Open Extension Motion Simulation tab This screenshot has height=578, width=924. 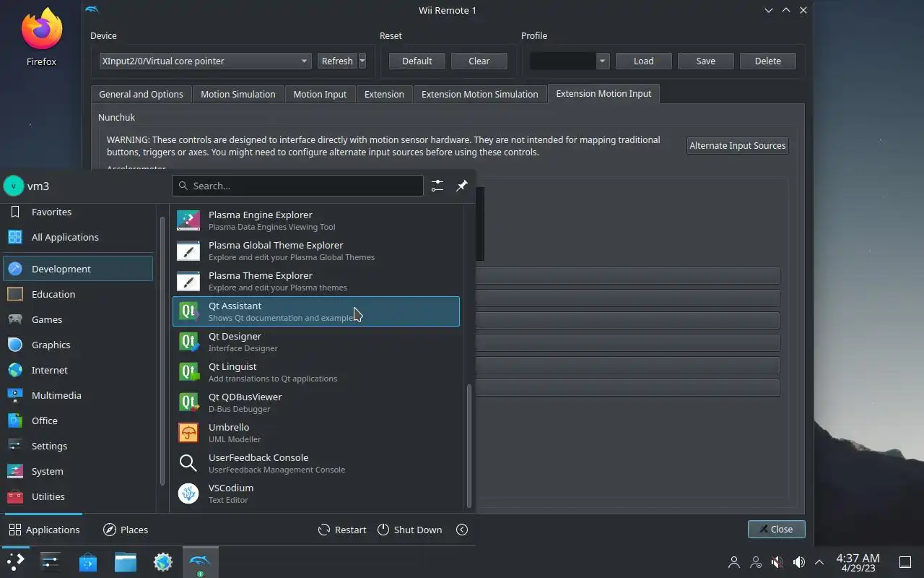point(480,94)
